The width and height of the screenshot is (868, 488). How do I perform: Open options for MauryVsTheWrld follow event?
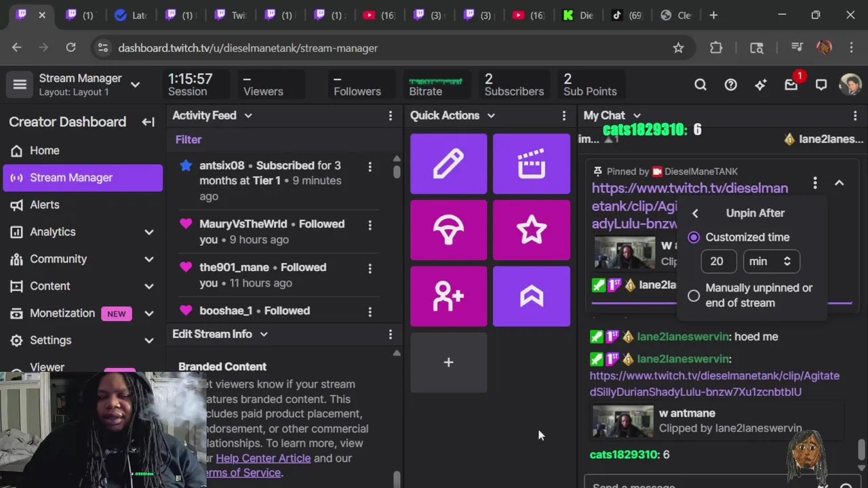(x=370, y=224)
